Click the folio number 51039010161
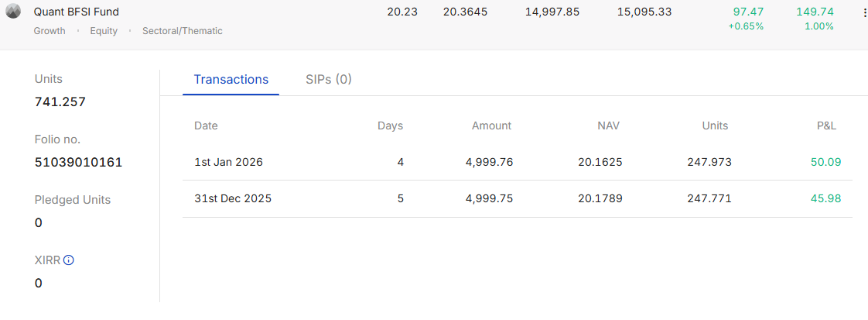The image size is (868, 320). point(78,162)
